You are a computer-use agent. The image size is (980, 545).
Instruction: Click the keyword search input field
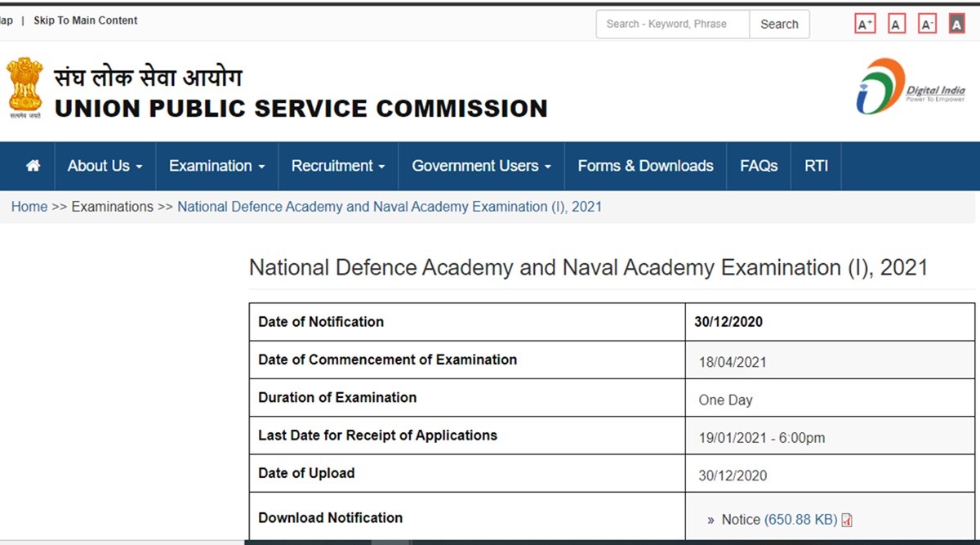pyautogui.click(x=672, y=24)
